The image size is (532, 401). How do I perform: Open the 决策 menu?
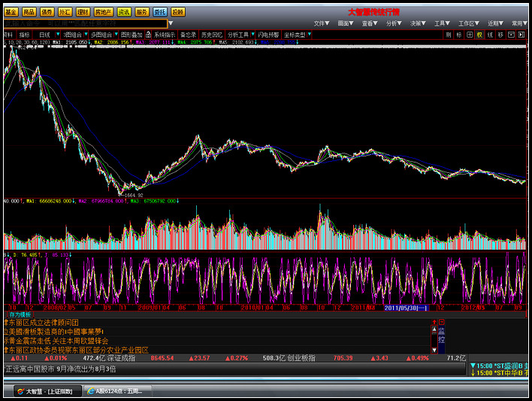click(418, 23)
